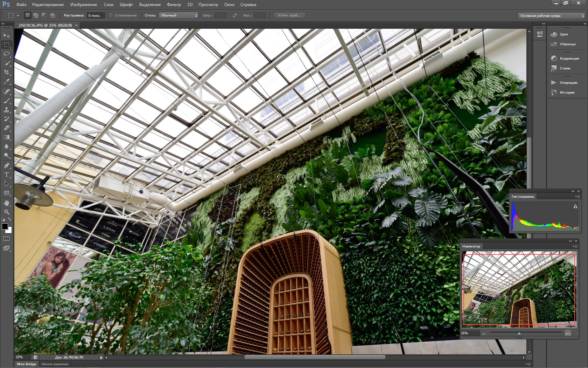588x368 pixels.
Task: Open the Выделение menu
Action: pos(150,5)
